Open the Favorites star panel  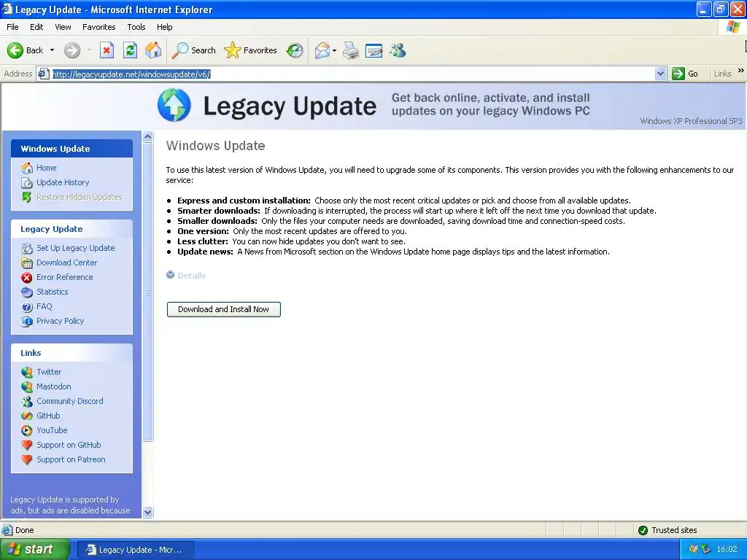pos(251,50)
